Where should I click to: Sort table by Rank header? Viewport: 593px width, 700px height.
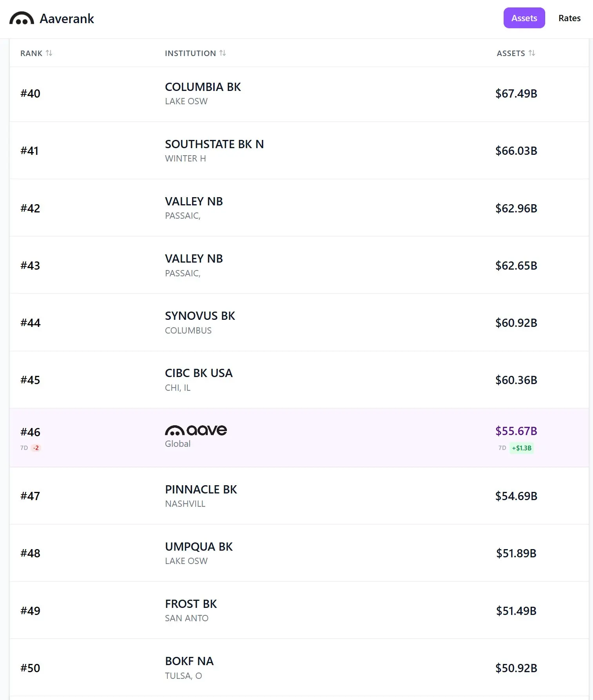[31, 53]
